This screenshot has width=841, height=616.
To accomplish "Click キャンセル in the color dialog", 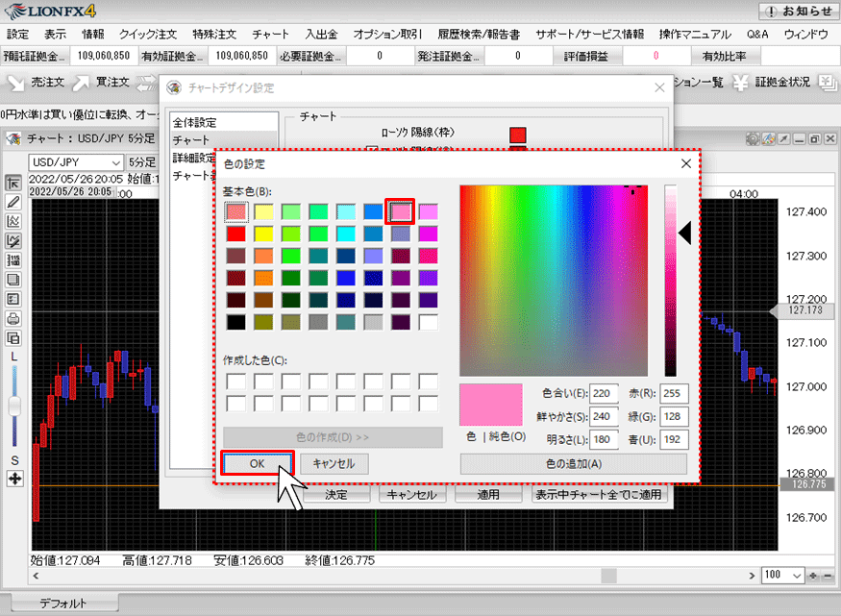I will [334, 464].
